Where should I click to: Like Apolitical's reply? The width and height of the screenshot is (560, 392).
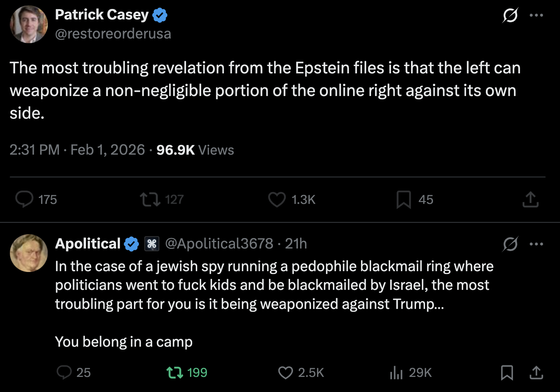click(x=285, y=373)
